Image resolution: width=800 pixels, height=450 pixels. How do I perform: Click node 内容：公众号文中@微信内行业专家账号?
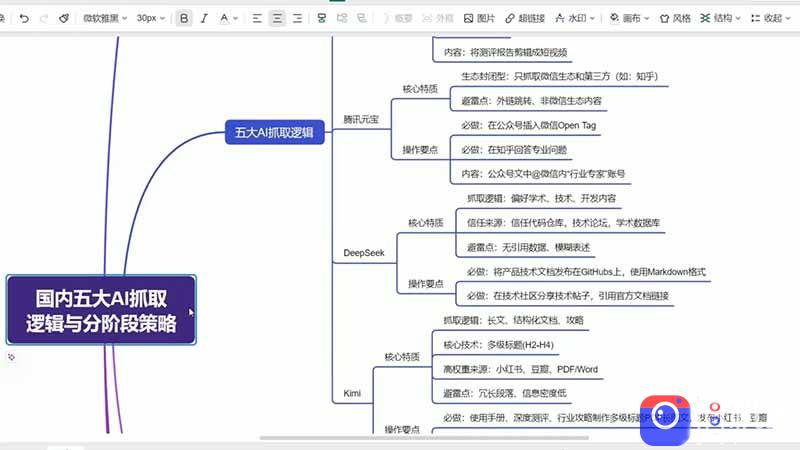[543, 174]
